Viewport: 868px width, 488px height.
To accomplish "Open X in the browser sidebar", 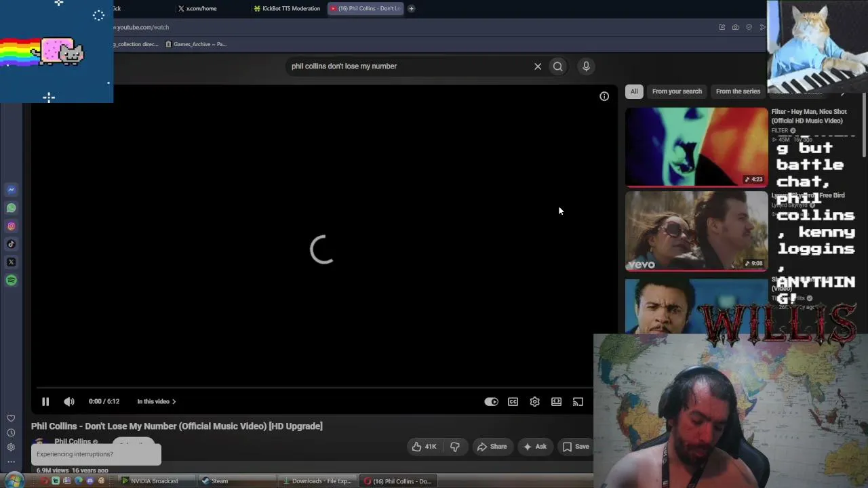I will tap(11, 262).
